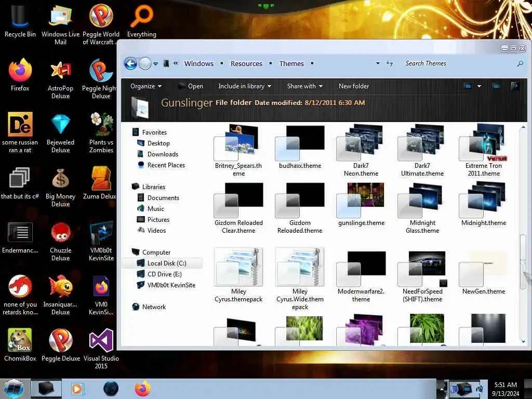Select the Britney_Spears.theme file

[238, 150]
